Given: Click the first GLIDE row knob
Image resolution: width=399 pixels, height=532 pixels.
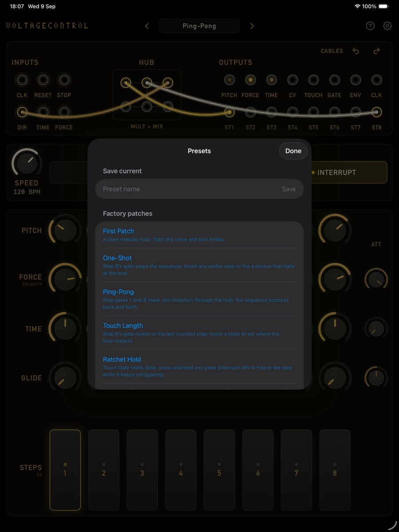Looking at the screenshot, I should click(65, 378).
